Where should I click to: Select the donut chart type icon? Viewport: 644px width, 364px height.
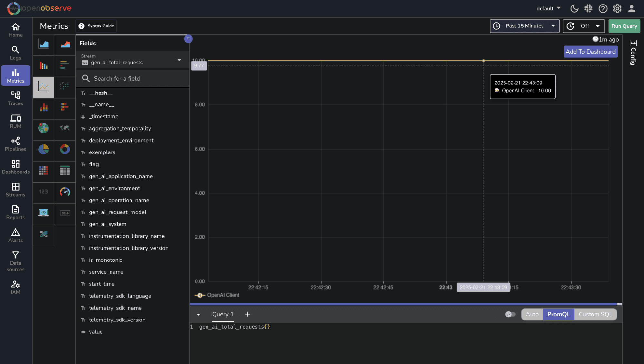pyautogui.click(x=65, y=149)
